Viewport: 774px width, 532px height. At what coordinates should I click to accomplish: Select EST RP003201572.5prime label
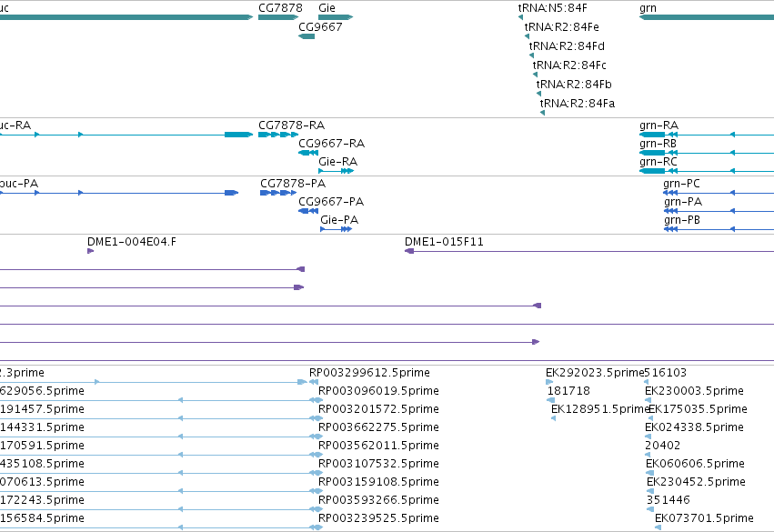[x=378, y=409]
